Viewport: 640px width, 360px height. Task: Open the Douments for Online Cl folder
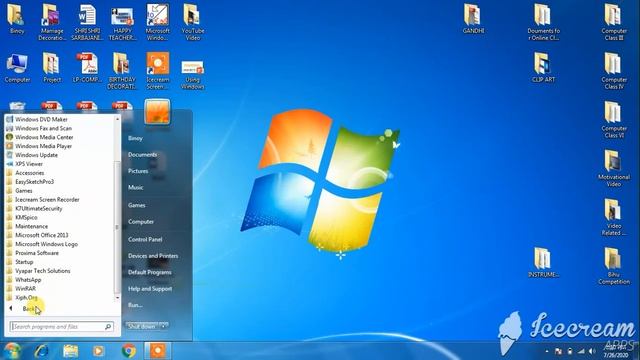[x=543, y=22]
